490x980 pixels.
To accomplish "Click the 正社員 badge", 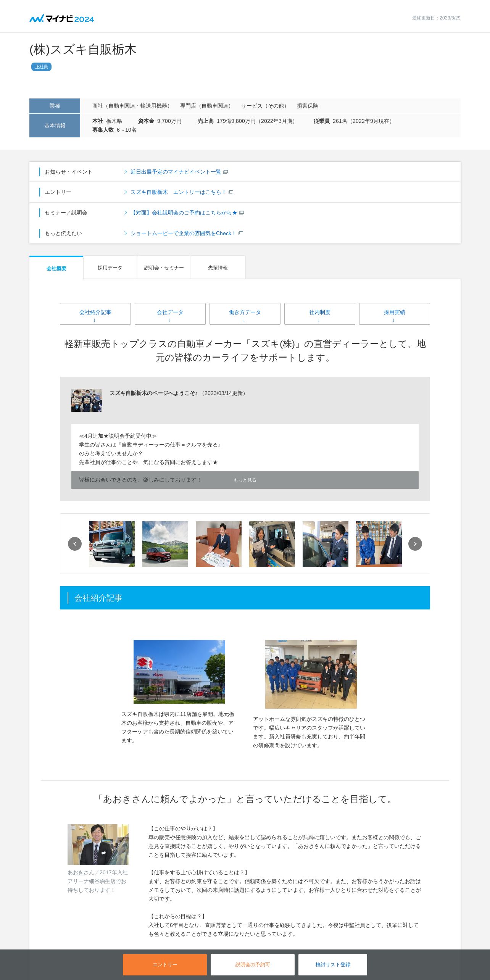I will point(41,67).
